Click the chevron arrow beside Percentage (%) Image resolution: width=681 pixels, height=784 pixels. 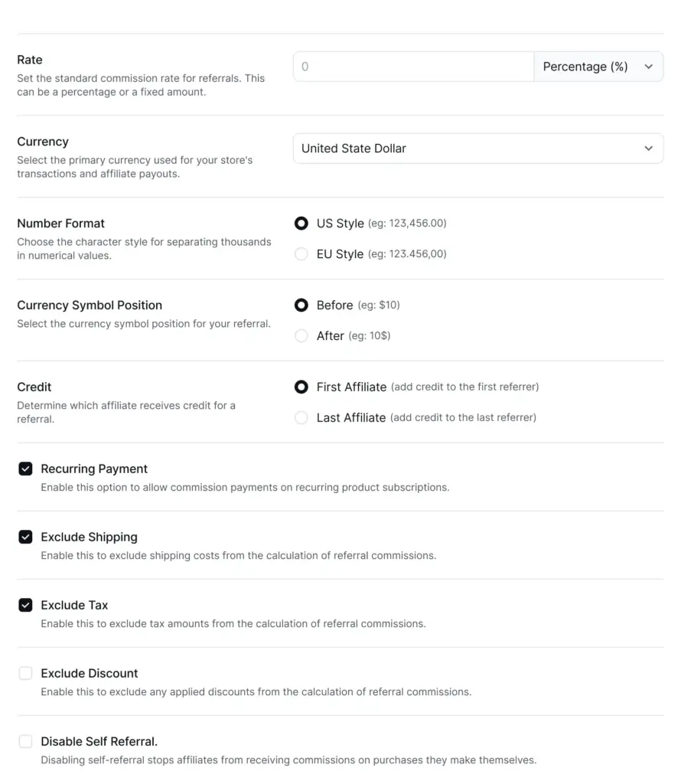(649, 67)
